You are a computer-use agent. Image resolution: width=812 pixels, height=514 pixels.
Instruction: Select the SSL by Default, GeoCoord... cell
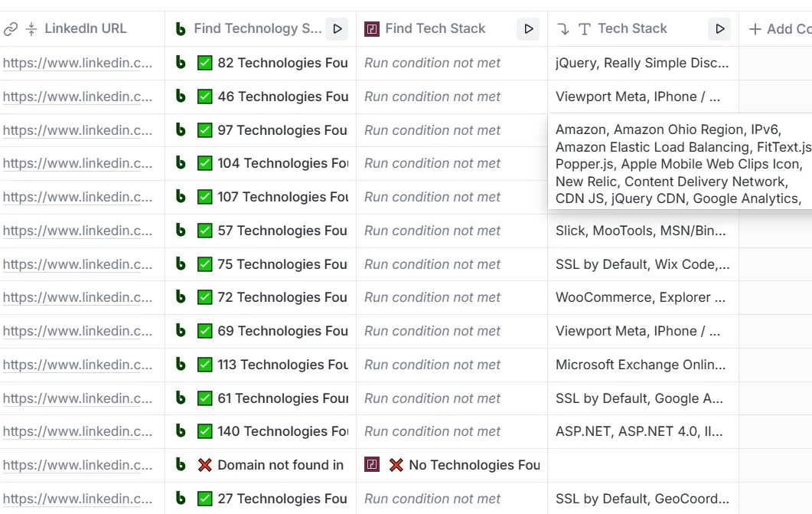(x=643, y=499)
